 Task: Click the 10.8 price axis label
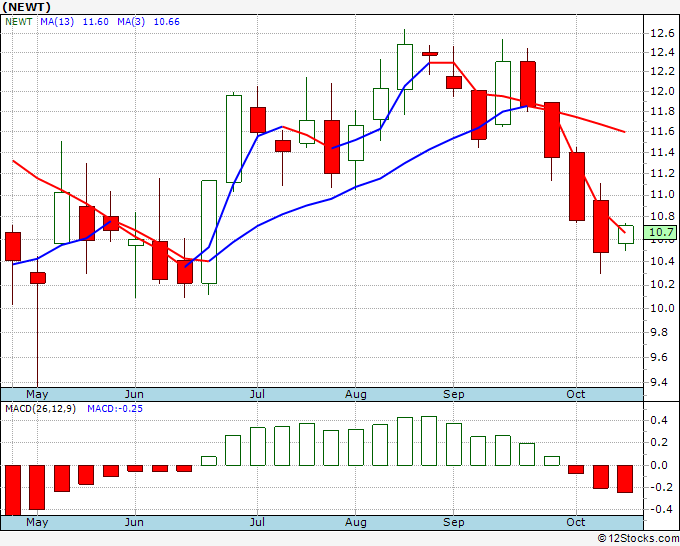tap(662, 216)
